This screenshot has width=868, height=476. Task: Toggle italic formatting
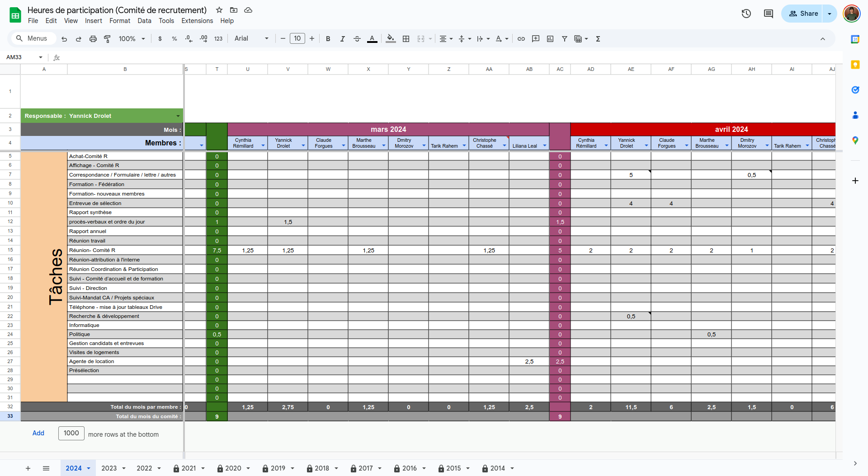[343, 39]
